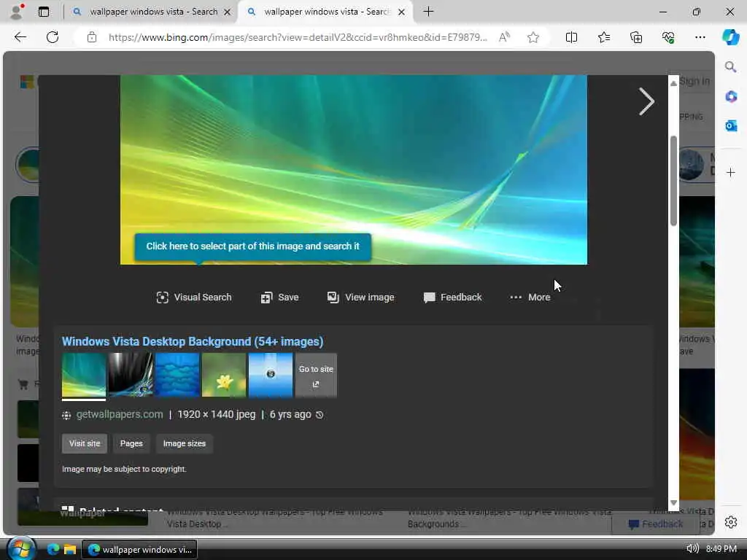Expand the More options menu
Screen dimensions: 747x560
[530, 297]
